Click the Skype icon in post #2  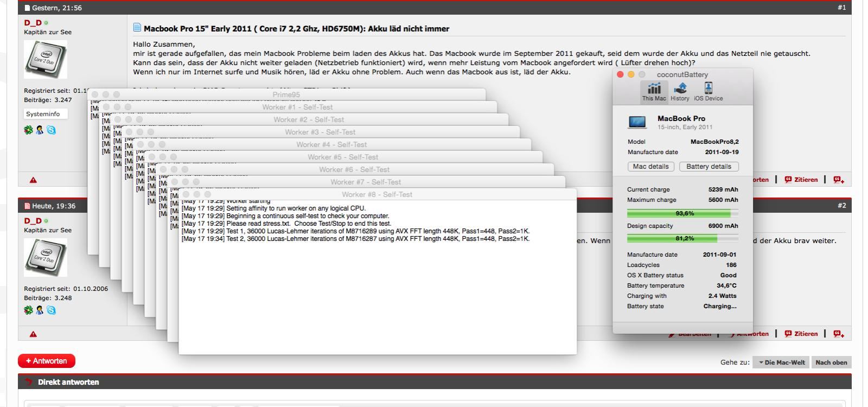pyautogui.click(x=51, y=310)
